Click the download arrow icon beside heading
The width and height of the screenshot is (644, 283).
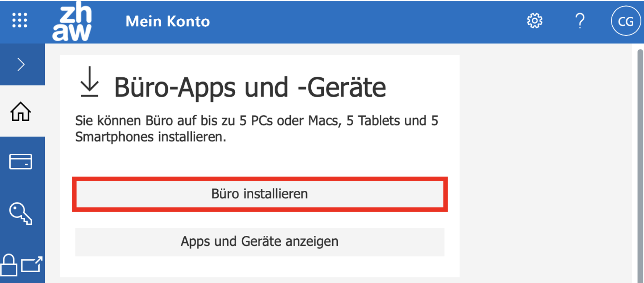[x=90, y=82]
